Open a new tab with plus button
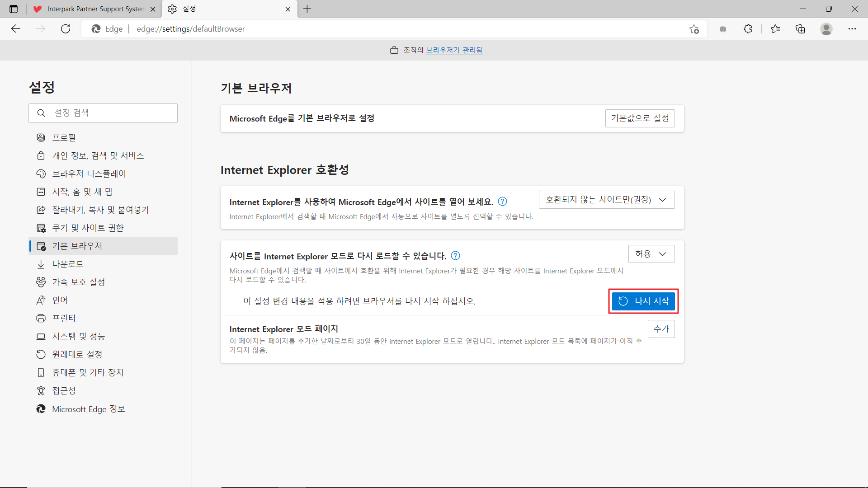Viewport: 868px width, 488px height. [x=307, y=9]
